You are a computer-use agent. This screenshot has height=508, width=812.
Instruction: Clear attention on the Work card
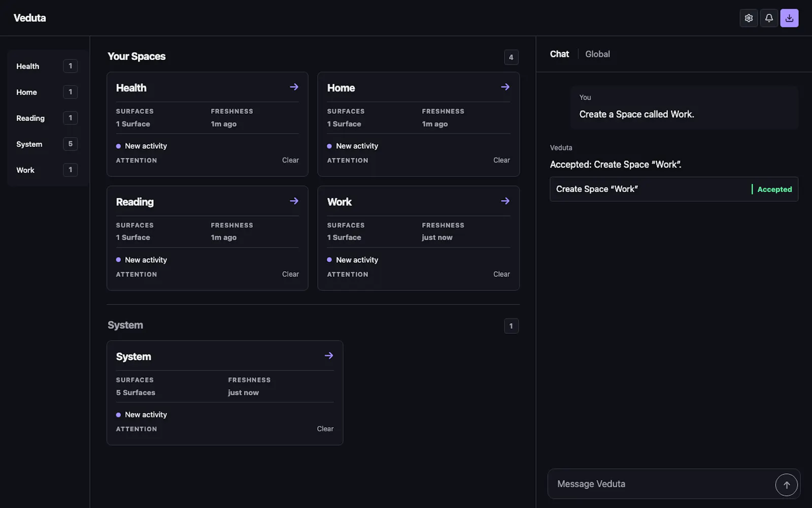click(x=501, y=274)
